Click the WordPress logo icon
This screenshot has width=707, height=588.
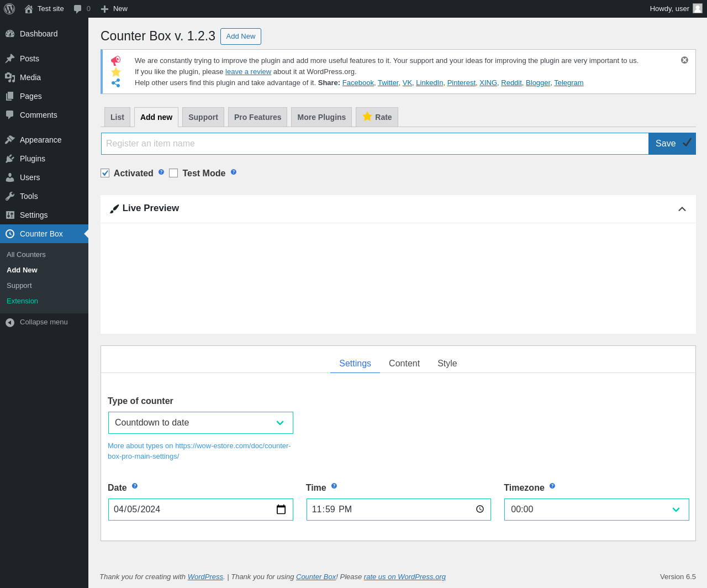pos(9,9)
